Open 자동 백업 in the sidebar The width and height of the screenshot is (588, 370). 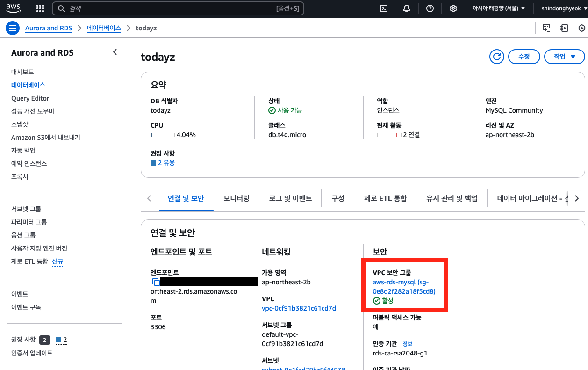(23, 151)
